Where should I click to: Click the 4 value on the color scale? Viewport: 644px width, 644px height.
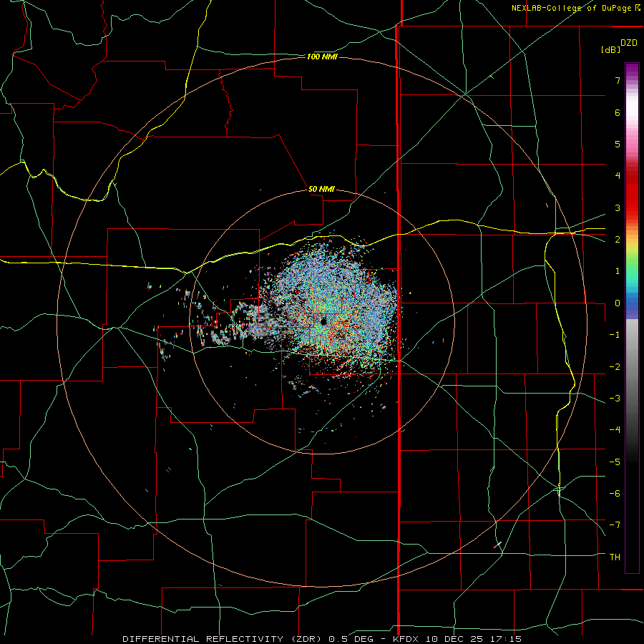[x=618, y=176]
